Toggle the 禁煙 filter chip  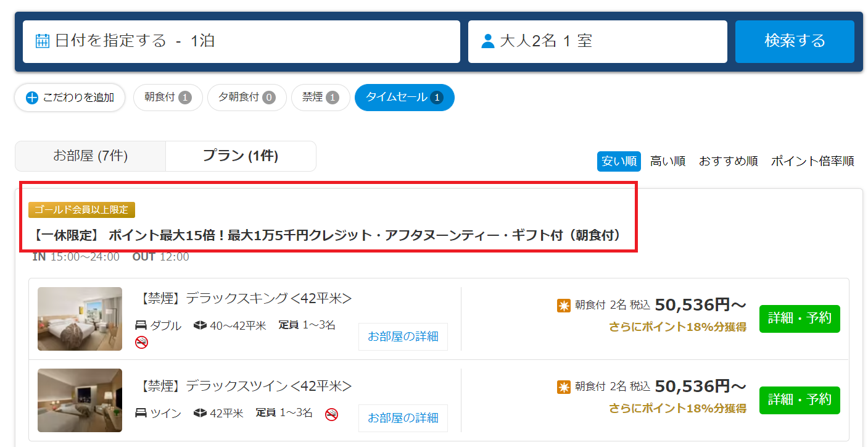click(320, 98)
